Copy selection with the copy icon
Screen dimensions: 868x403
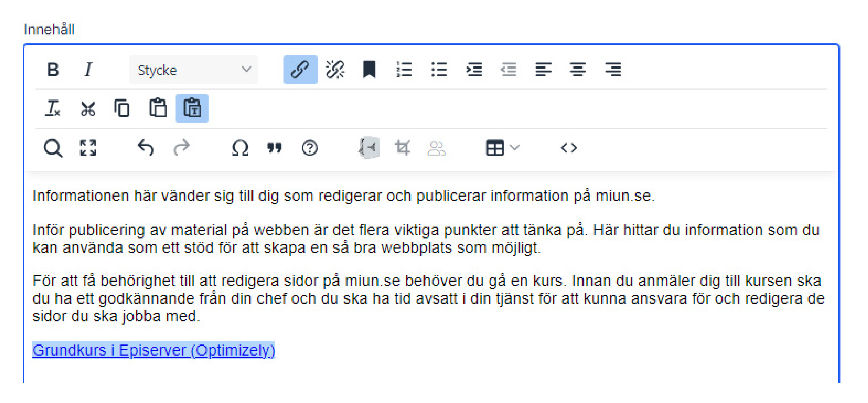coord(122,109)
